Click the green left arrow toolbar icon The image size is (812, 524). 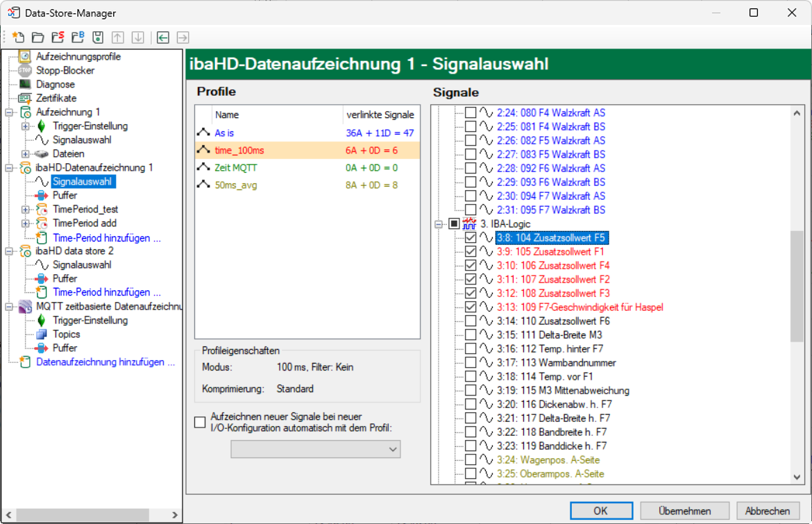(163, 37)
